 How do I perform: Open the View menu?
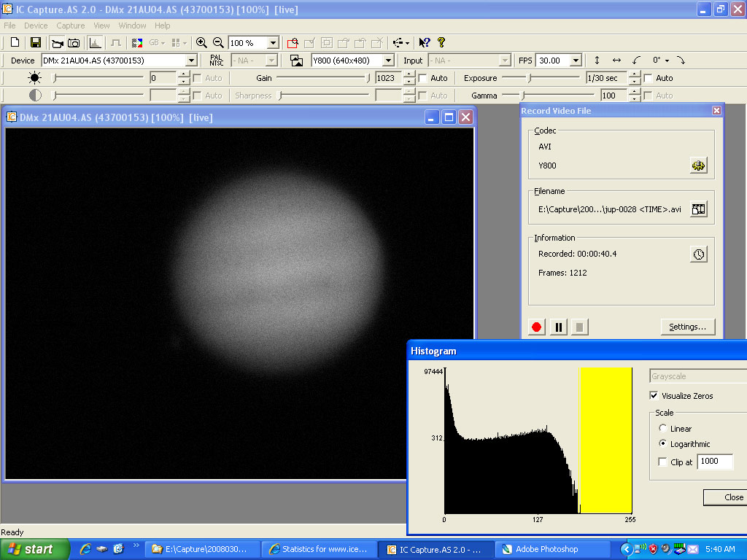(101, 26)
